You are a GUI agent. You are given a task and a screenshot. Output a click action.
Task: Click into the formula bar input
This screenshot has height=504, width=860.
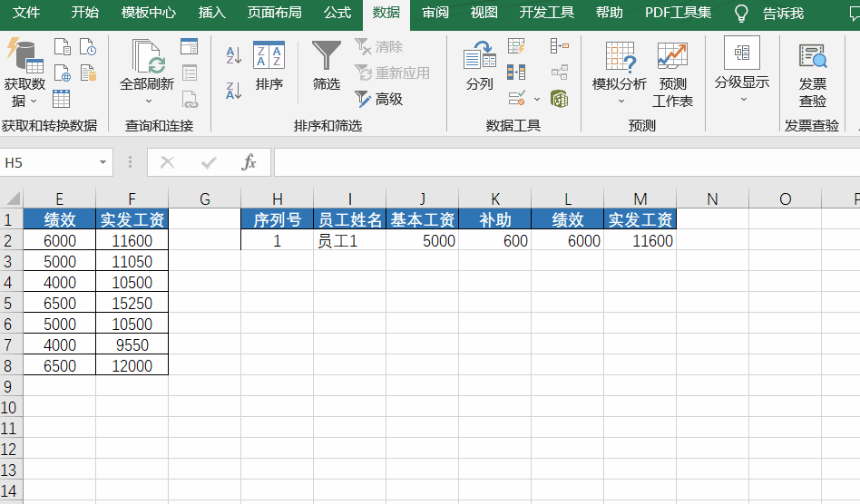point(567,162)
